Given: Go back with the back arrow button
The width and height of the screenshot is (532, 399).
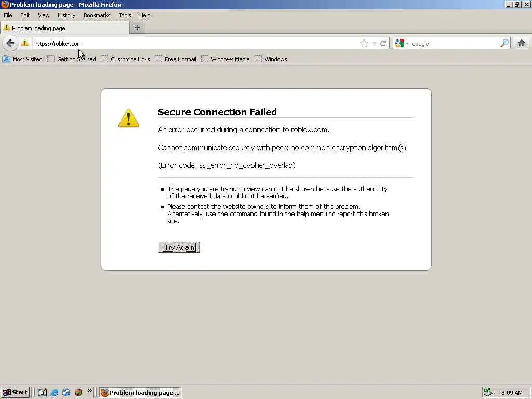Looking at the screenshot, I should tap(10, 44).
